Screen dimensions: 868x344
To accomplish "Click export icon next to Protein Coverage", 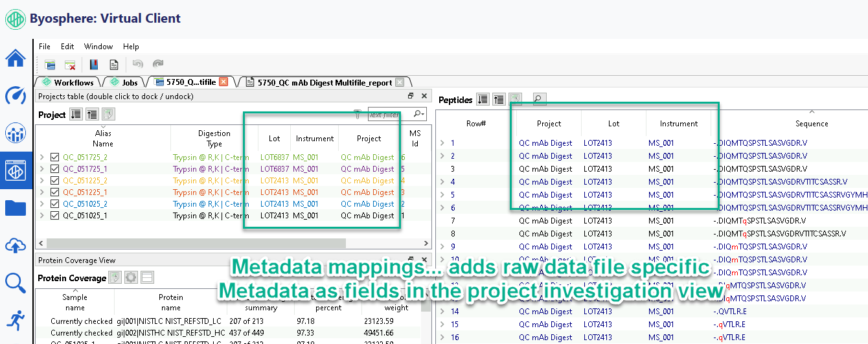I will click(x=115, y=278).
